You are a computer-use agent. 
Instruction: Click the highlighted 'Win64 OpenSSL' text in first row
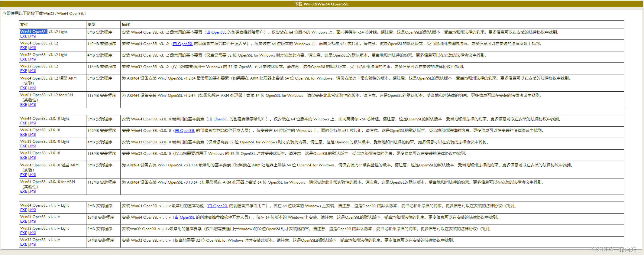point(34,32)
